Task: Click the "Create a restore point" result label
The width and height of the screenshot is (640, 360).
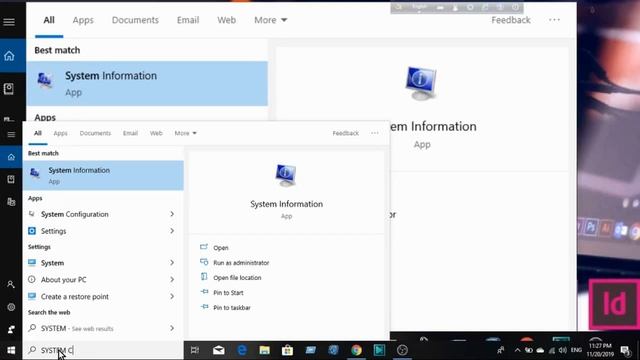Action: click(x=75, y=297)
